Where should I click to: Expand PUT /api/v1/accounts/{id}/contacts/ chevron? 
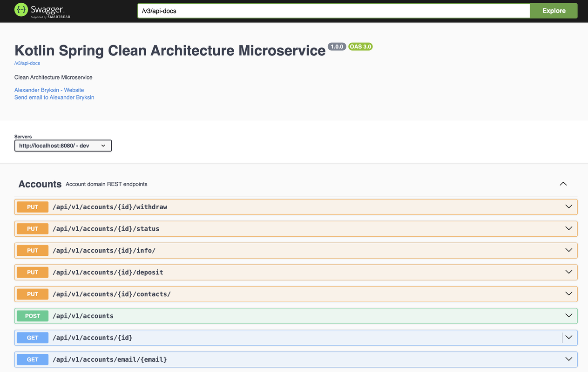tap(568, 294)
